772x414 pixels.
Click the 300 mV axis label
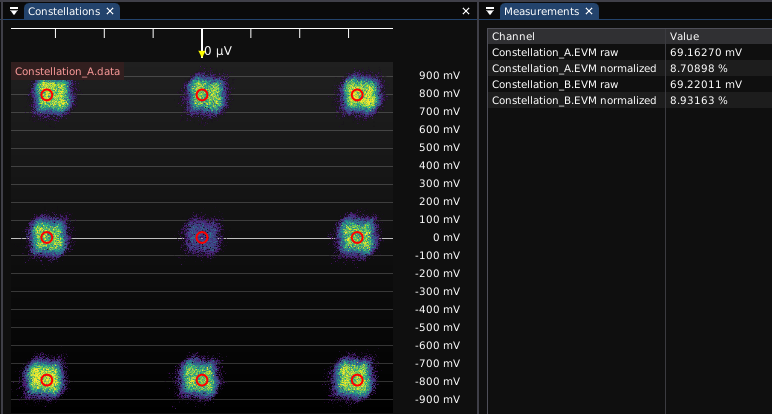(439, 184)
